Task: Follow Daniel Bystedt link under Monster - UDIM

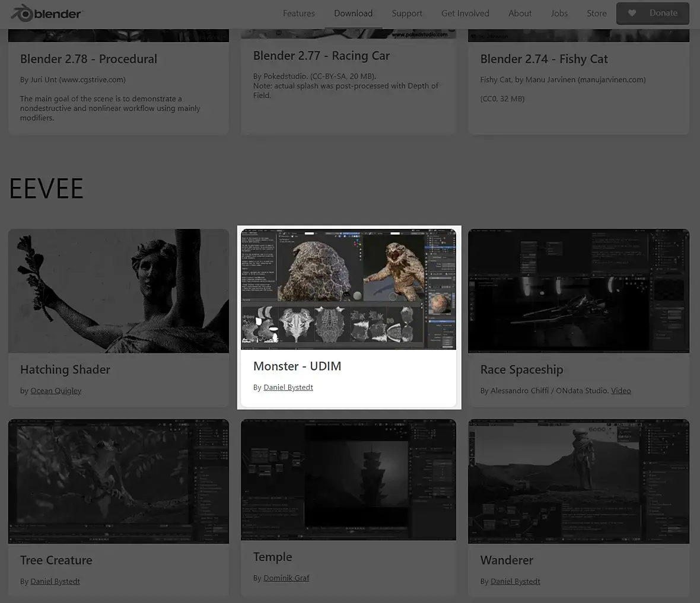Action: tap(288, 387)
